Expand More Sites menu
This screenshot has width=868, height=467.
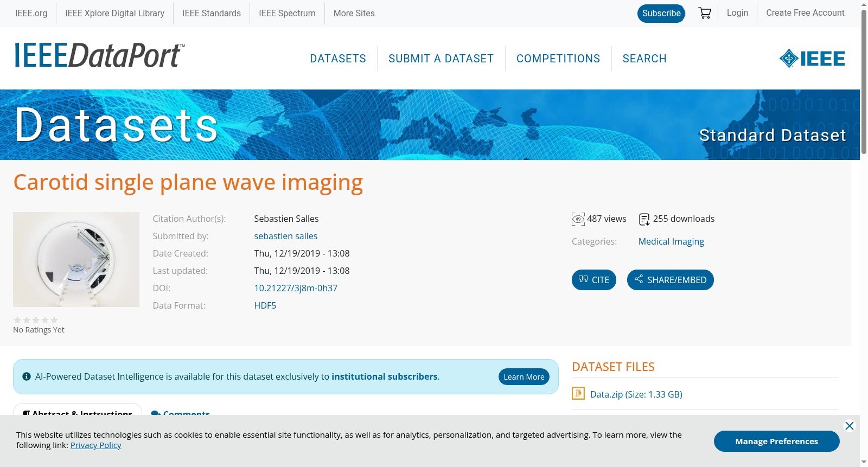coord(354,13)
